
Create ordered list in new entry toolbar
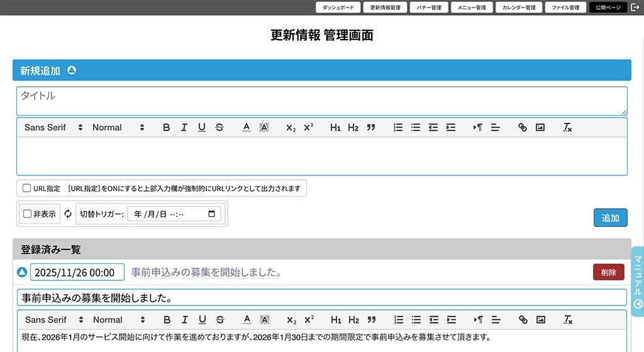click(398, 128)
